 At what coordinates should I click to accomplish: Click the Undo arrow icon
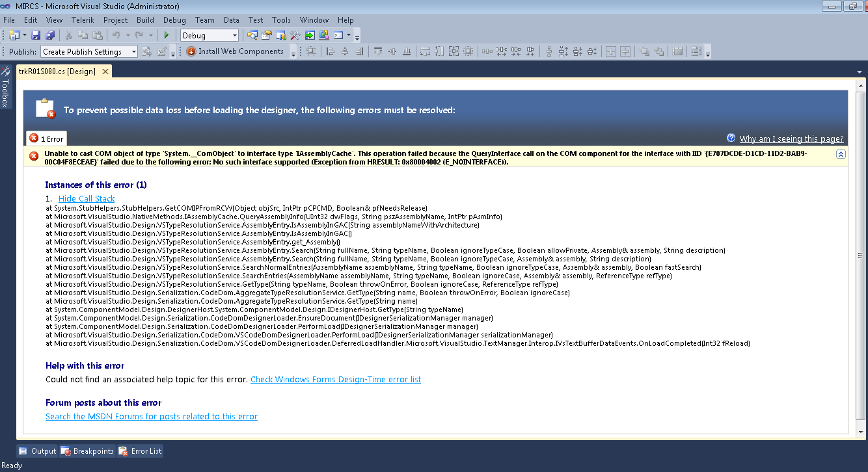(116, 35)
